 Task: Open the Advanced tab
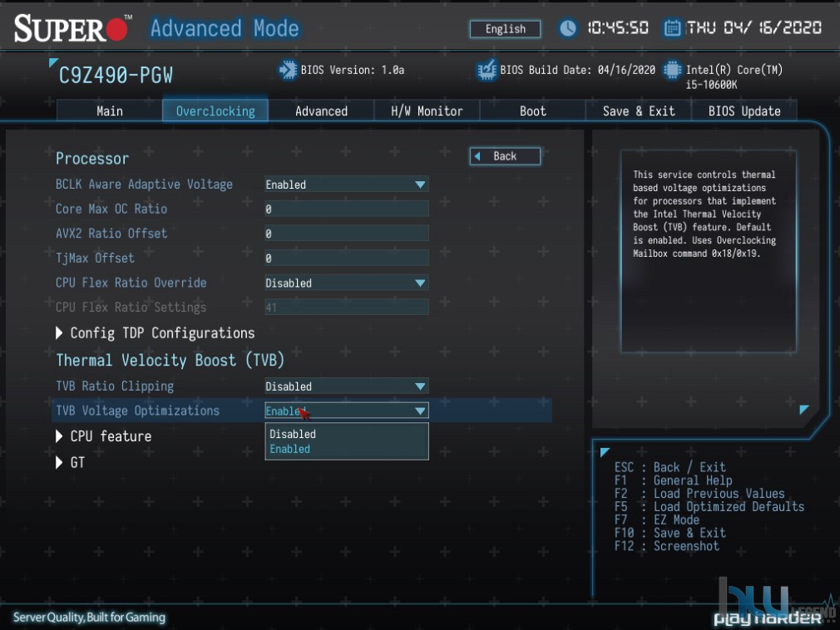coord(321,111)
